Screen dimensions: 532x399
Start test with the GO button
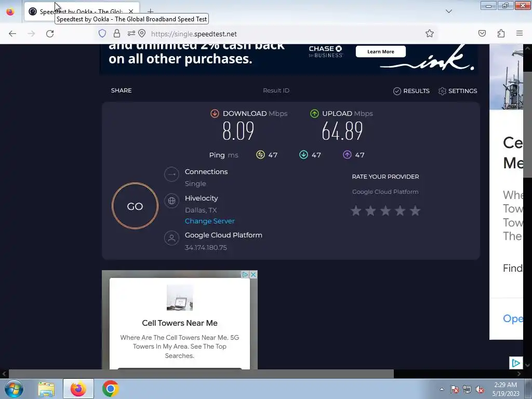135,206
